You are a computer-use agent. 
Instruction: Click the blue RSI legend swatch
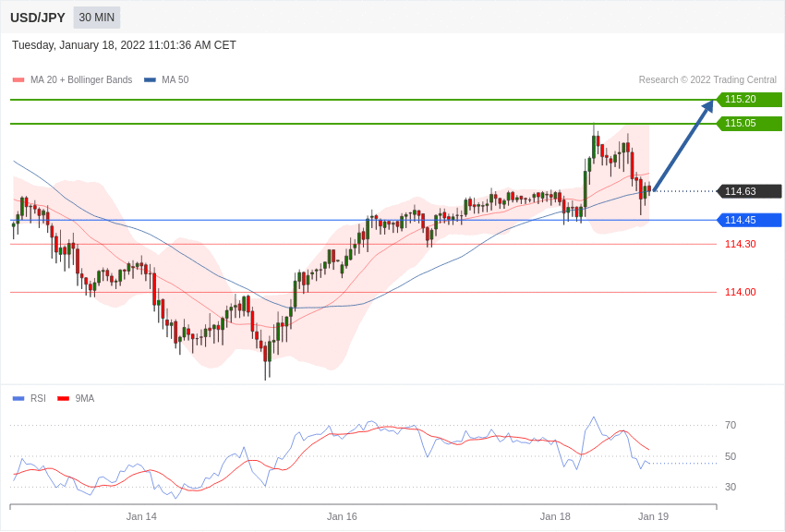(18, 399)
